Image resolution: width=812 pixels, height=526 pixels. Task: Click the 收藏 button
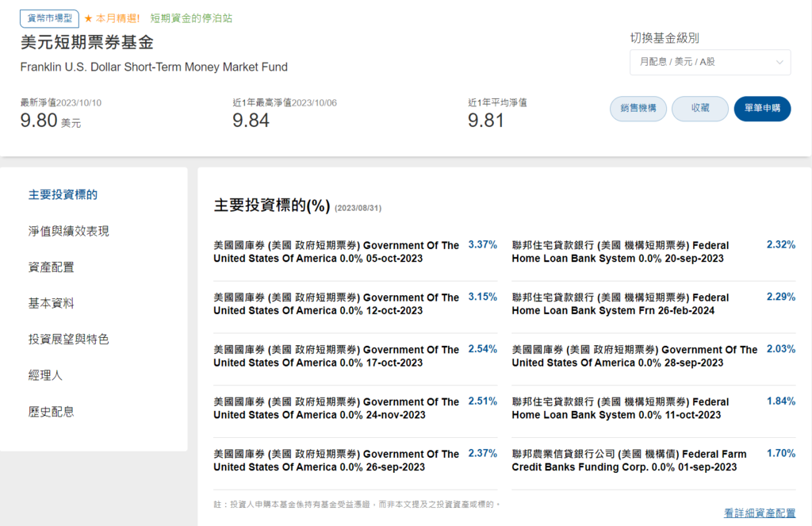coord(700,109)
